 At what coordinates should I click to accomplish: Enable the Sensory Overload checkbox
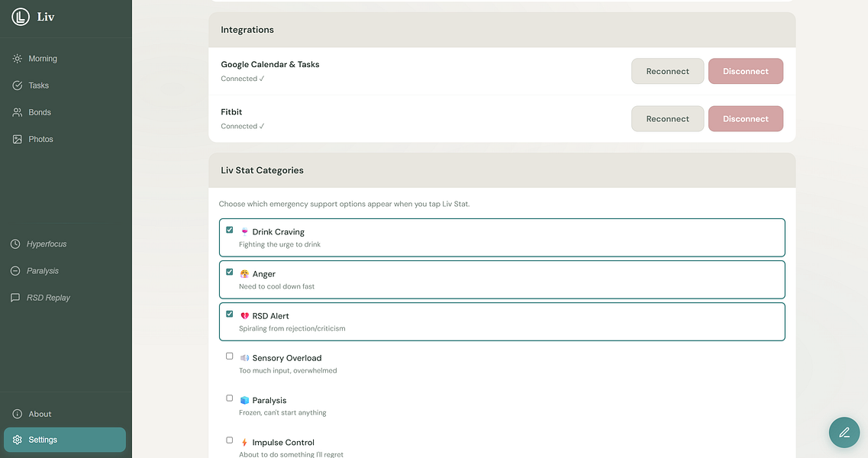click(x=230, y=356)
